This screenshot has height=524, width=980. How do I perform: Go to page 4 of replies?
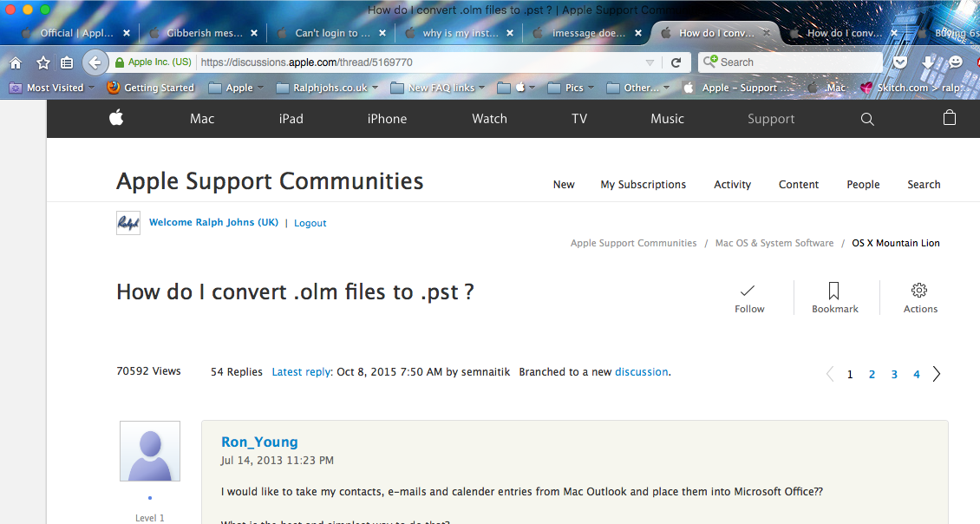pos(916,375)
